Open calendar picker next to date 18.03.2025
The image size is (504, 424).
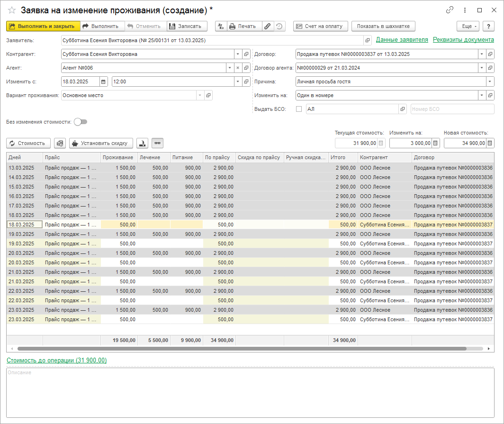pos(104,81)
